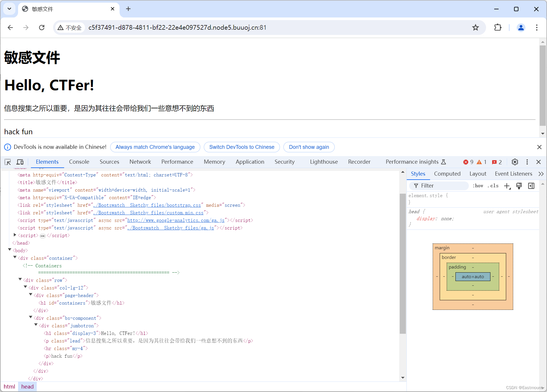Click the red errors count badge
This screenshot has width=547, height=392.
pyautogui.click(x=468, y=162)
